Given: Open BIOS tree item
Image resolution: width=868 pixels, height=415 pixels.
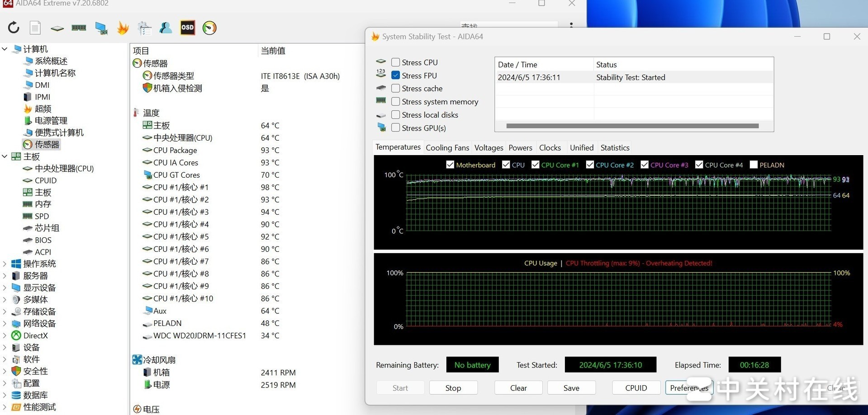Looking at the screenshot, I should 43,240.
